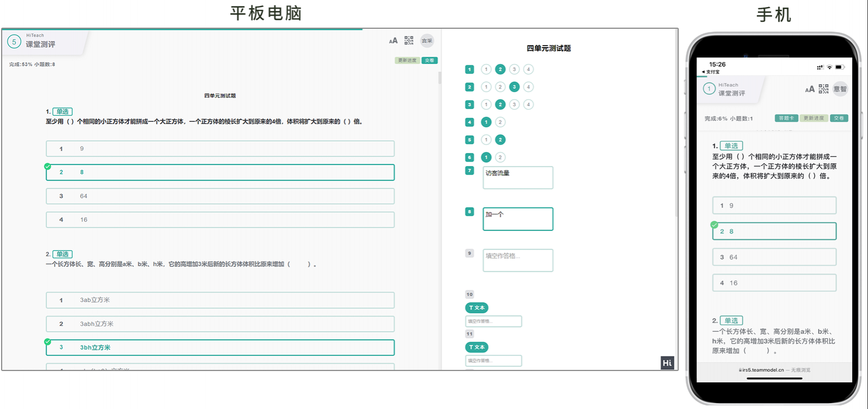Screen dimensions: 868x409
Task: Tap the phone's font size AA icon
Action: (809, 90)
